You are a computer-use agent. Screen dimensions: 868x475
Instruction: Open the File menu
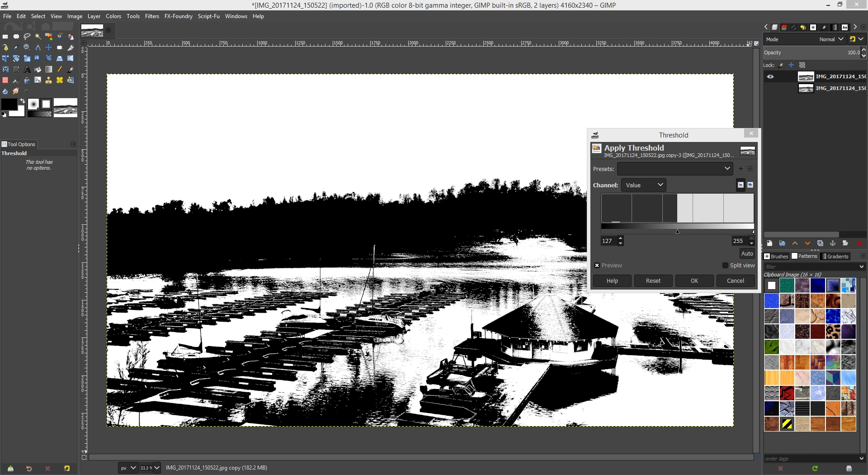(x=7, y=16)
